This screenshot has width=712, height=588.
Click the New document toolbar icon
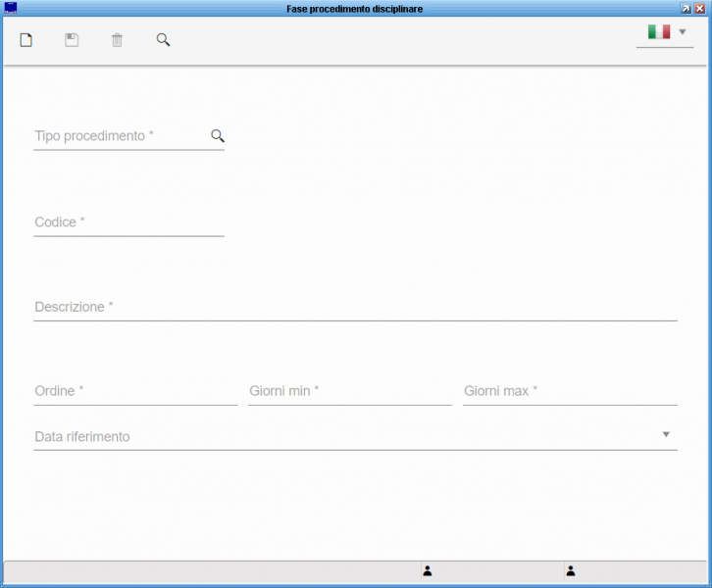point(26,40)
